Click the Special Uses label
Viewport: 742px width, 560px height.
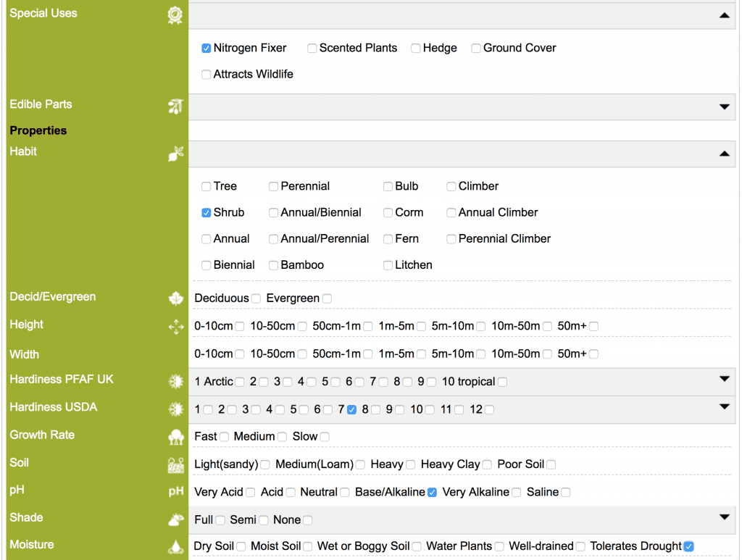[x=43, y=13]
